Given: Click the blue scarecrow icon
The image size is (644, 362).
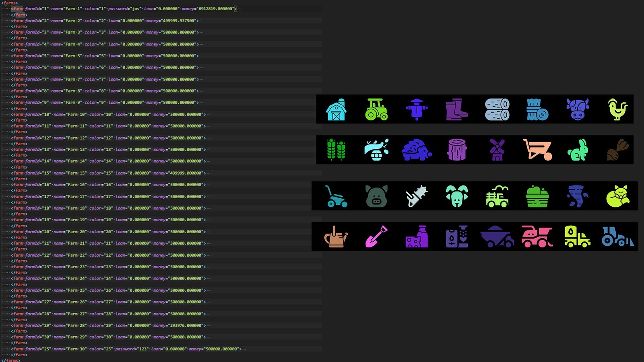Looking at the screenshot, I should click(417, 109).
